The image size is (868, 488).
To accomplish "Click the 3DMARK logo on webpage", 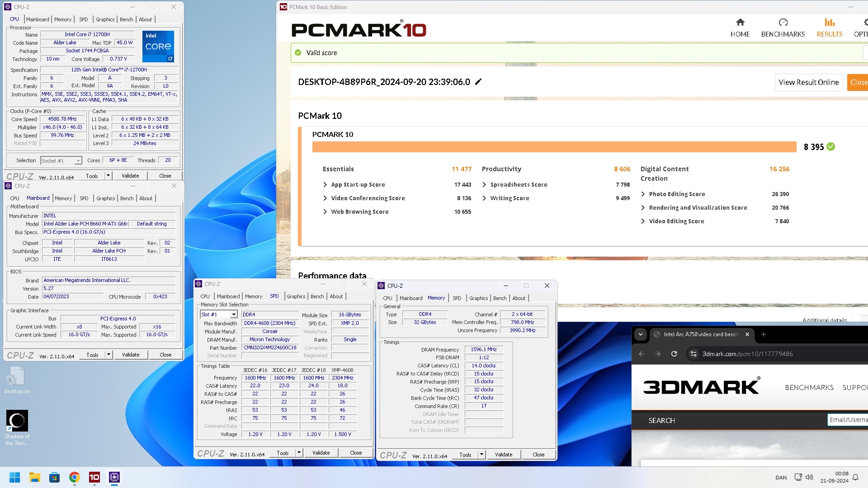I will click(702, 386).
